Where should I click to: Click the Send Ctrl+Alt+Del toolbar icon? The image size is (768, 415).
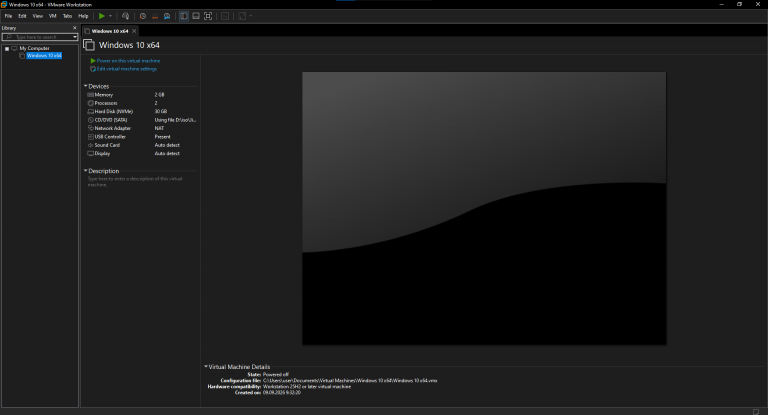(125, 16)
